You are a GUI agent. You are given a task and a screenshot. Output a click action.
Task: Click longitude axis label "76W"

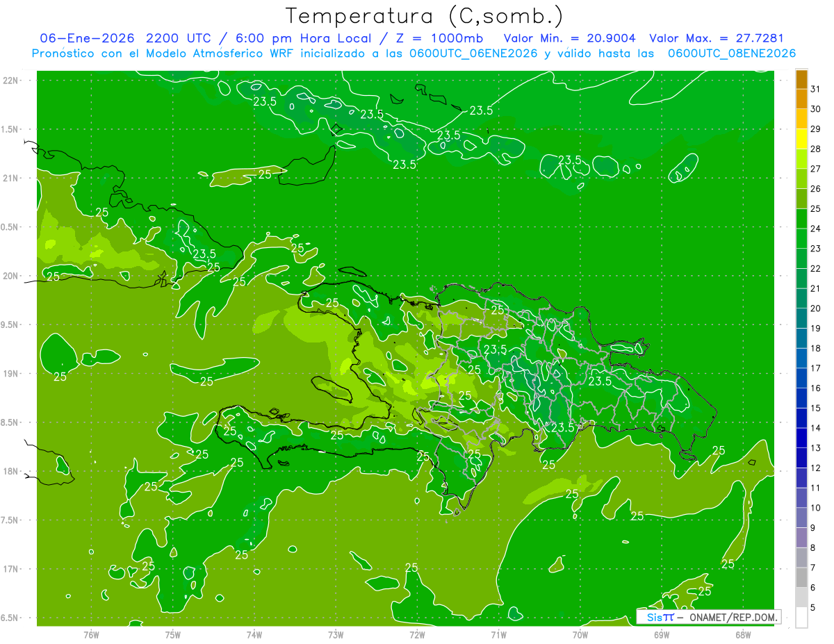point(91,635)
